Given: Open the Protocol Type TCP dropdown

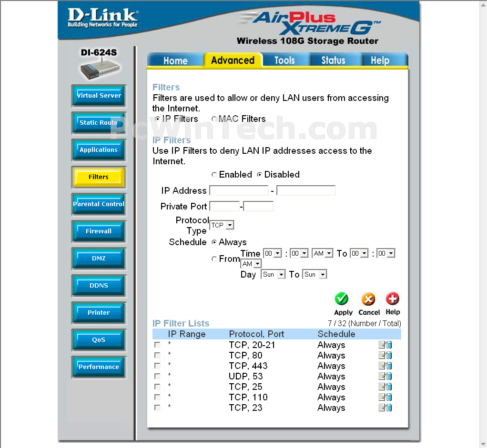Looking at the screenshot, I should point(222,225).
